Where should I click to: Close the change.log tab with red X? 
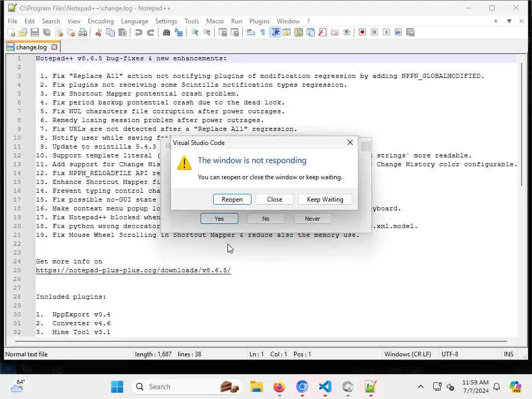coord(54,47)
